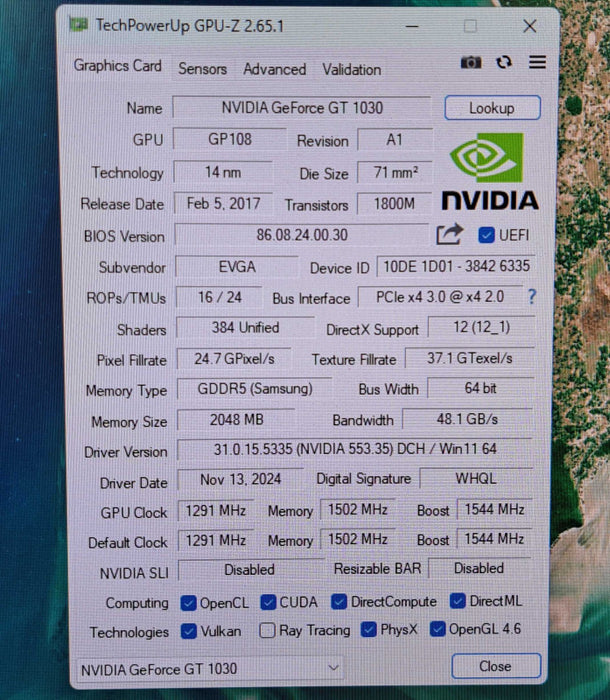Viewport: 610px width, 700px height.
Task: Enable the Ray Tracing checkbox
Action: [x=267, y=630]
